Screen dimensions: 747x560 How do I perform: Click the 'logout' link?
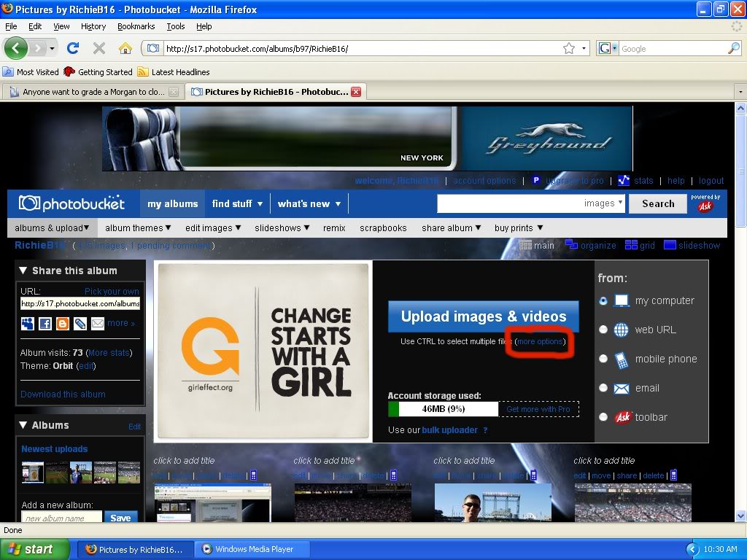coord(711,181)
